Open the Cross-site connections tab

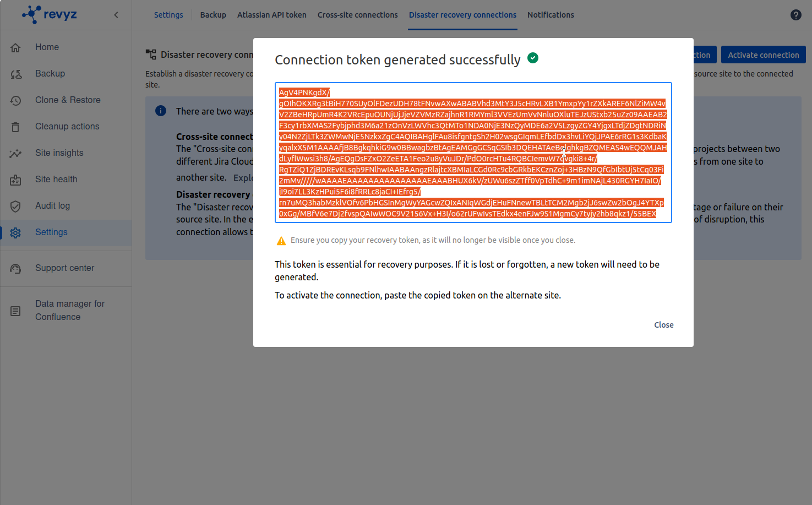357,15
